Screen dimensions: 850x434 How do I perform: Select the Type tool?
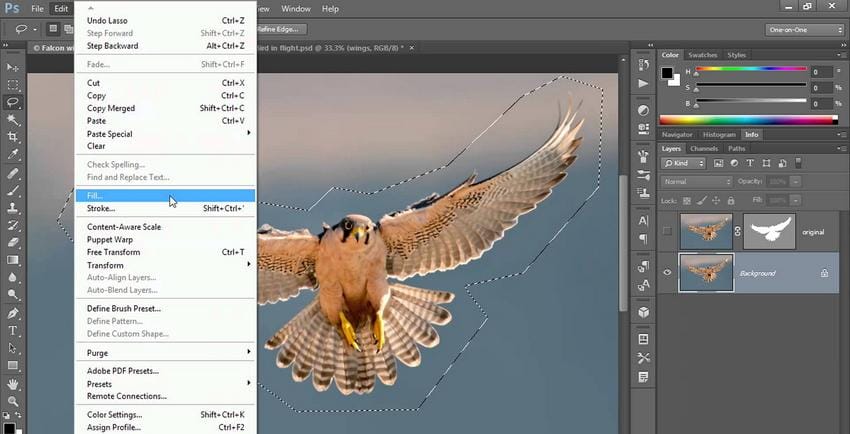[x=13, y=330]
